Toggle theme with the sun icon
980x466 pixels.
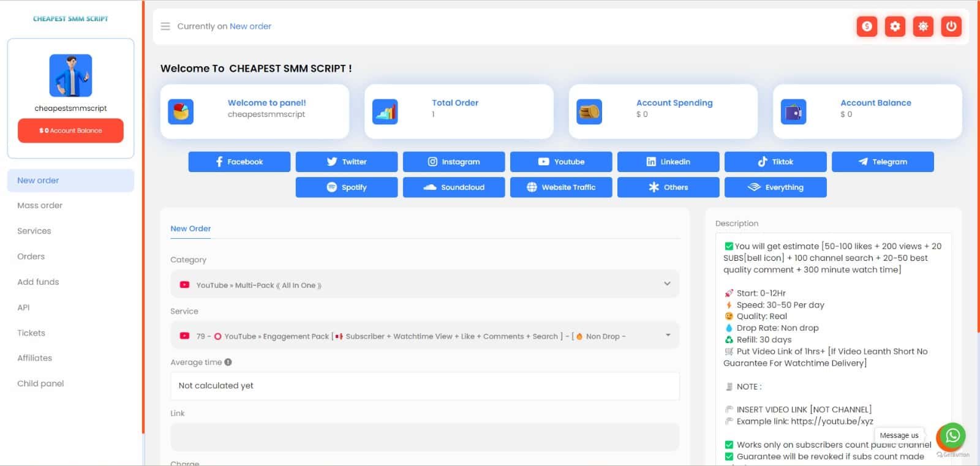coord(923,26)
